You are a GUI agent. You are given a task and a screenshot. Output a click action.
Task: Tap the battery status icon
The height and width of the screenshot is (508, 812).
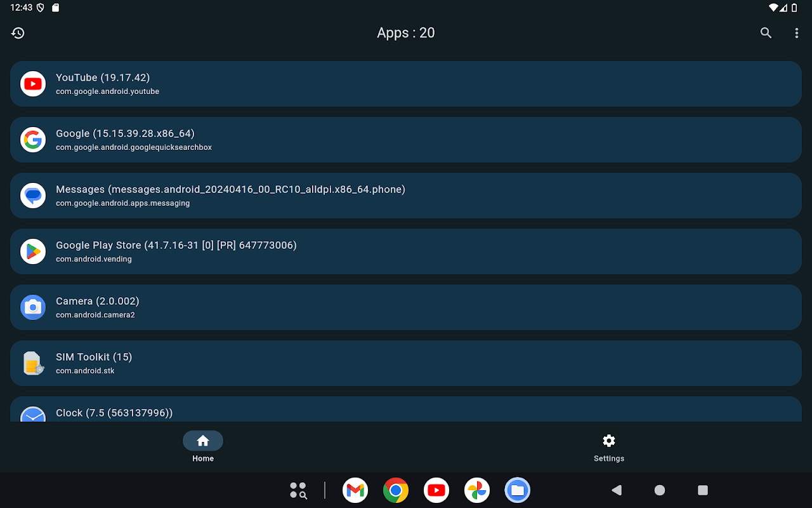pos(794,8)
